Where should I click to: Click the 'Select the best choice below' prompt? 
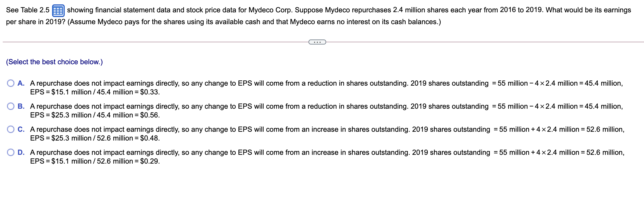(x=54, y=62)
